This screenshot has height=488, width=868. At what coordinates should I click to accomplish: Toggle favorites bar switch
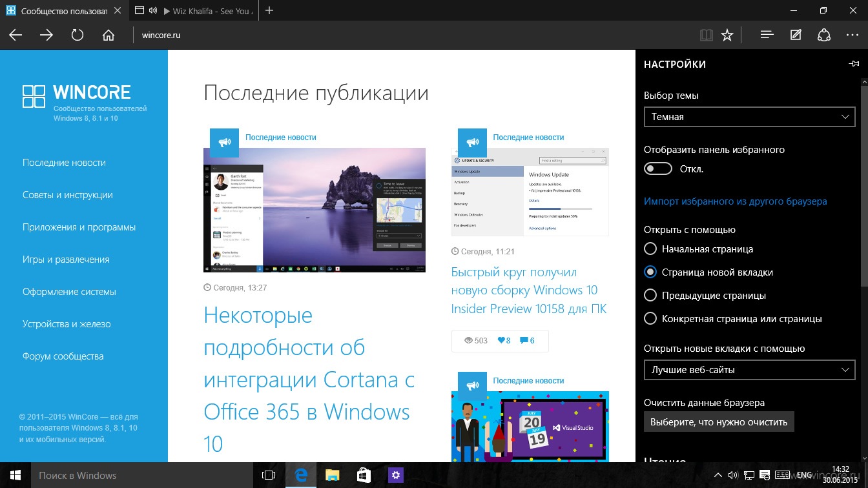(x=658, y=169)
